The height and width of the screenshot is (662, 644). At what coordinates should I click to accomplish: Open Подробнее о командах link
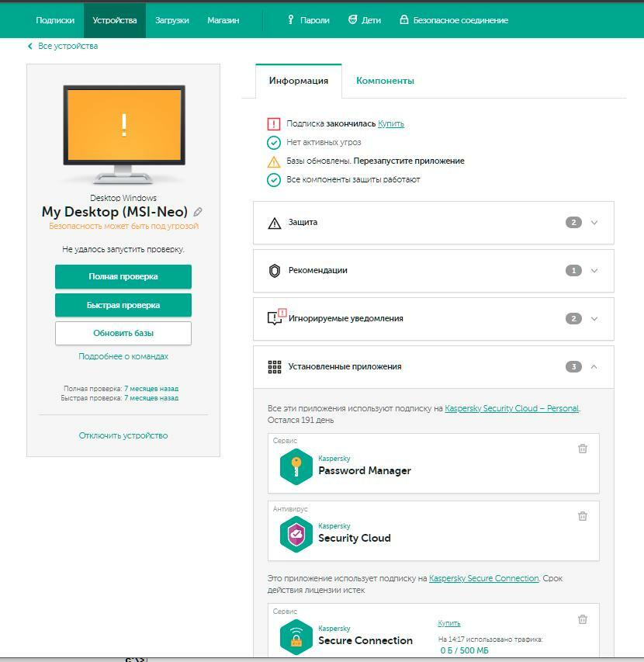click(x=123, y=356)
